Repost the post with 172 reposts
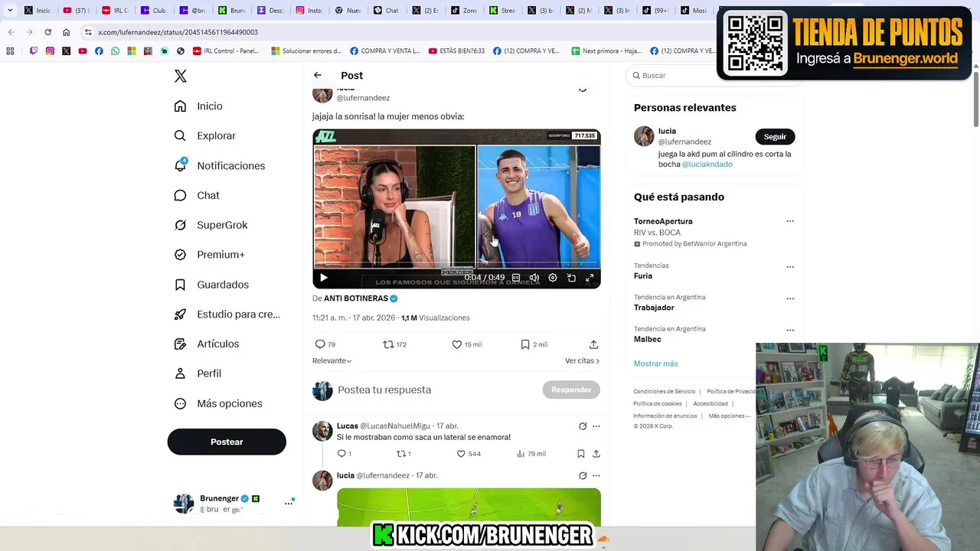The image size is (980, 551). coord(394,344)
